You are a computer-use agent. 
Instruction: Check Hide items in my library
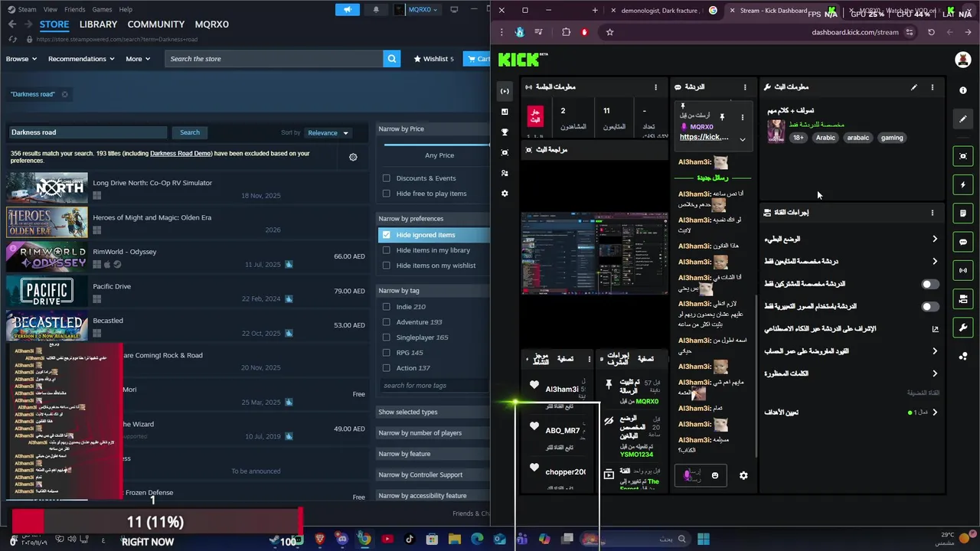(x=387, y=250)
